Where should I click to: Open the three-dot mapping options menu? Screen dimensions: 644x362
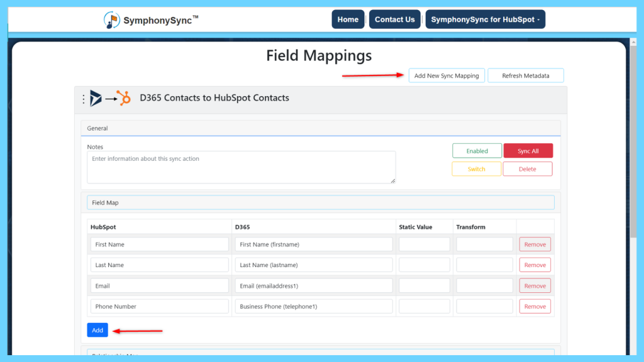[x=84, y=99]
